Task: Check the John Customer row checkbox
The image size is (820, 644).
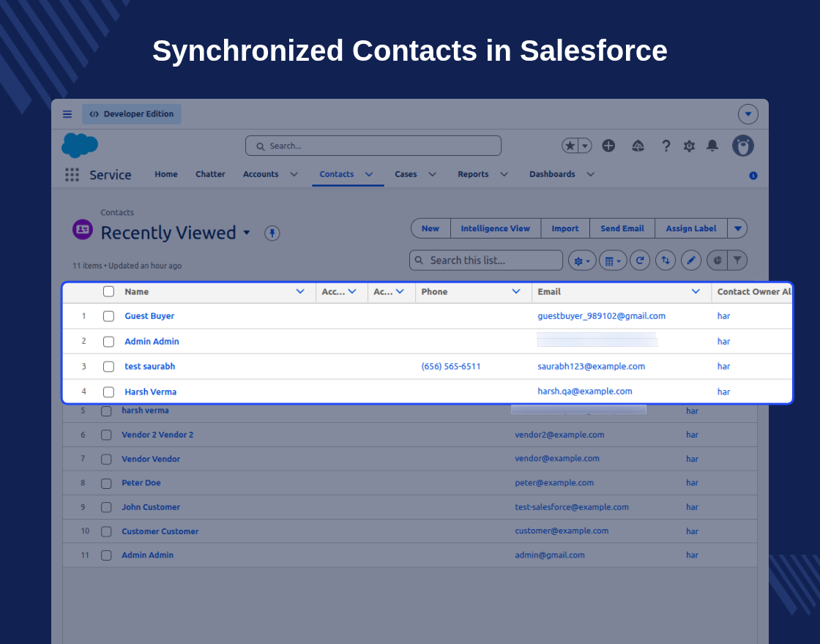Action: [x=106, y=508]
